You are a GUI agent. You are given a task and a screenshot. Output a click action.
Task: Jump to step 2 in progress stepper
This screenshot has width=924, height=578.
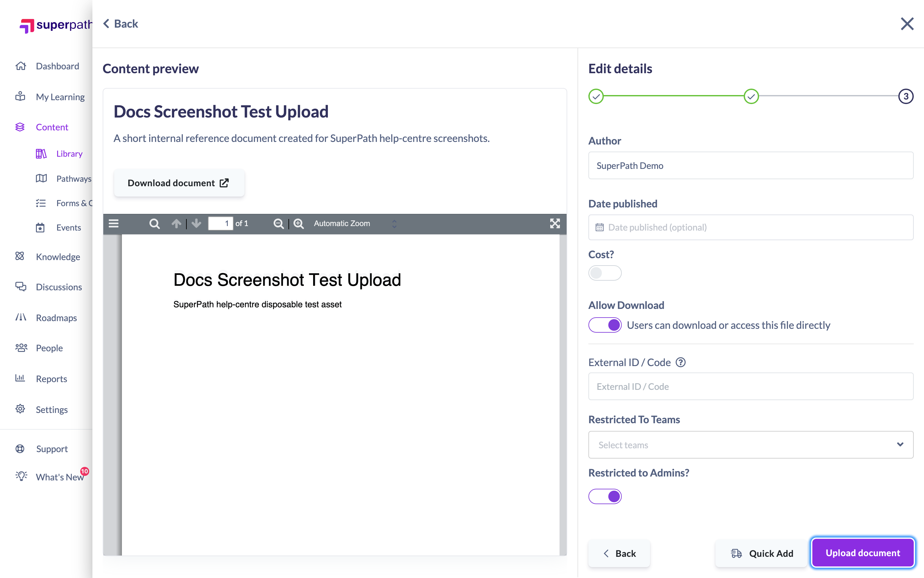coord(751,96)
